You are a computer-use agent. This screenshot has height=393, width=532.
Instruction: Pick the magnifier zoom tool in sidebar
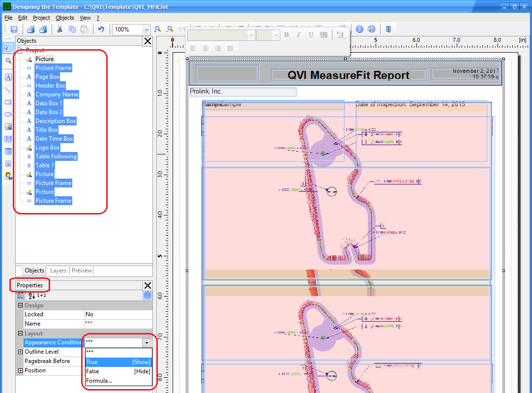click(8, 61)
